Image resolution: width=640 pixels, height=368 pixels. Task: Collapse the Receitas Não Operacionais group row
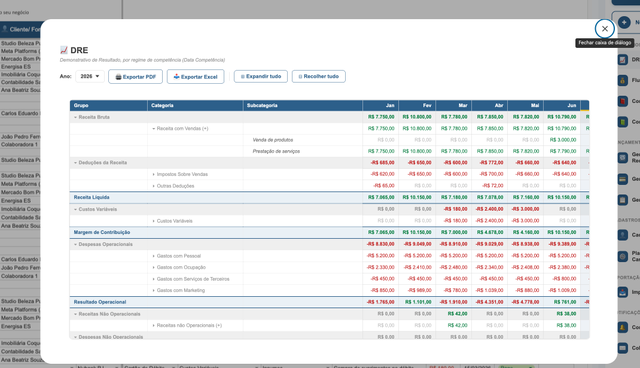pyautogui.click(x=76, y=314)
